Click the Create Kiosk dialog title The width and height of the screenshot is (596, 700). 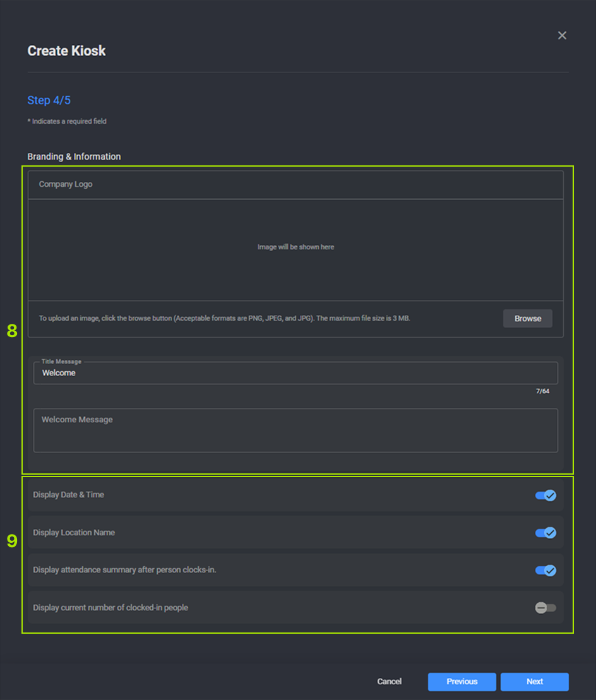coord(66,51)
